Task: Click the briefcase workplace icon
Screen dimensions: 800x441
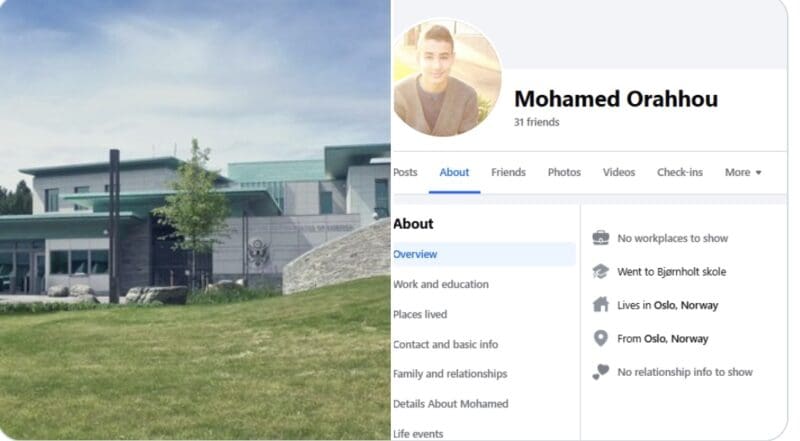Action: [x=601, y=238]
